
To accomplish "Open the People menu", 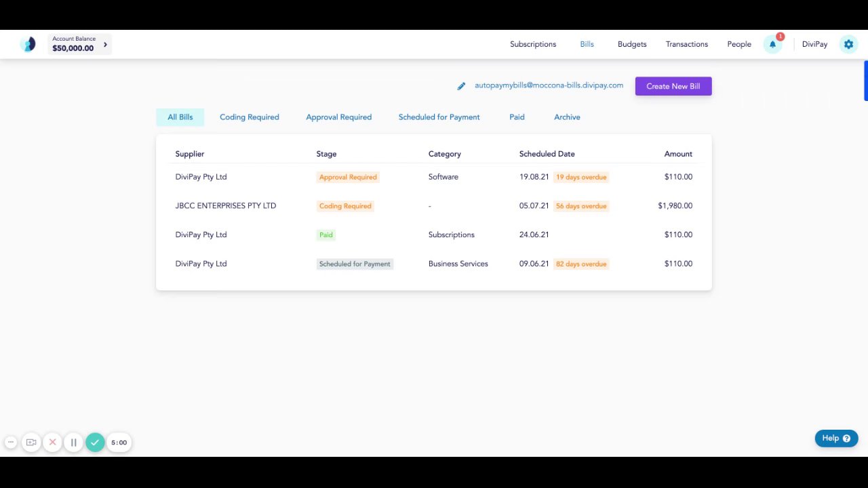I will coord(739,44).
